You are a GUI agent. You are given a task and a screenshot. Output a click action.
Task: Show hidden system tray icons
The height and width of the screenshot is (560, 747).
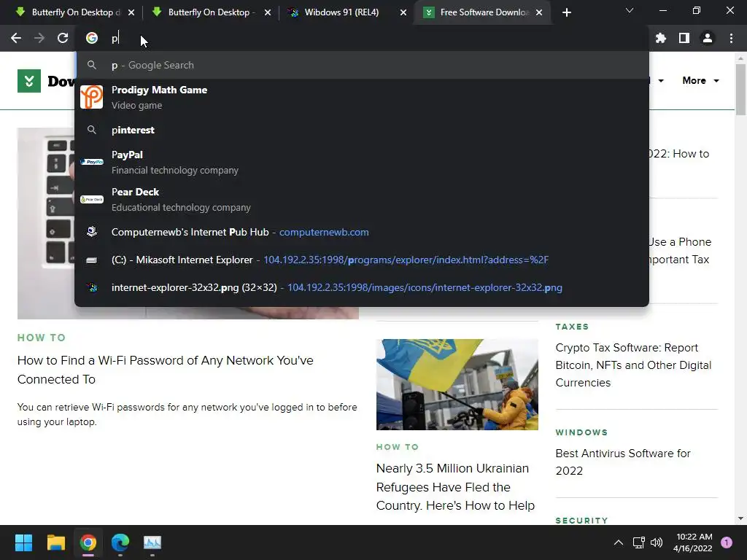coord(619,542)
